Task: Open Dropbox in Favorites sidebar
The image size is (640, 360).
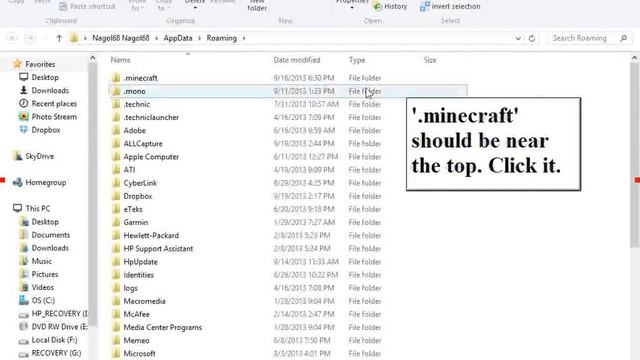Action: pos(46,130)
